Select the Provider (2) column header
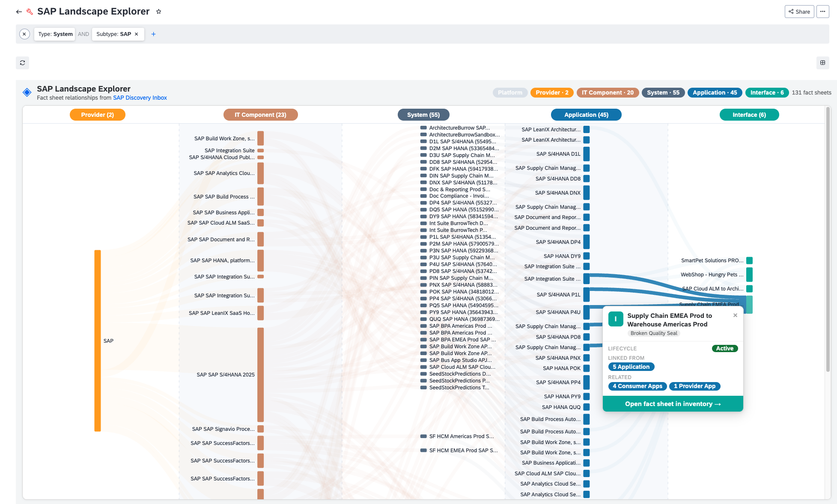The width and height of the screenshot is (837, 504). [98, 115]
